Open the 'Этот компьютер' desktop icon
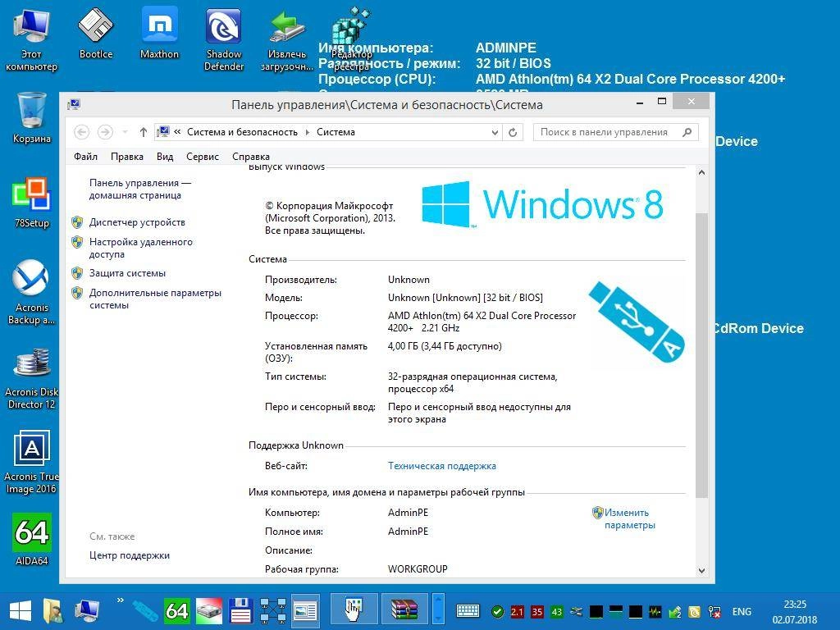Viewport: 840px width, 630px height. tap(31, 39)
